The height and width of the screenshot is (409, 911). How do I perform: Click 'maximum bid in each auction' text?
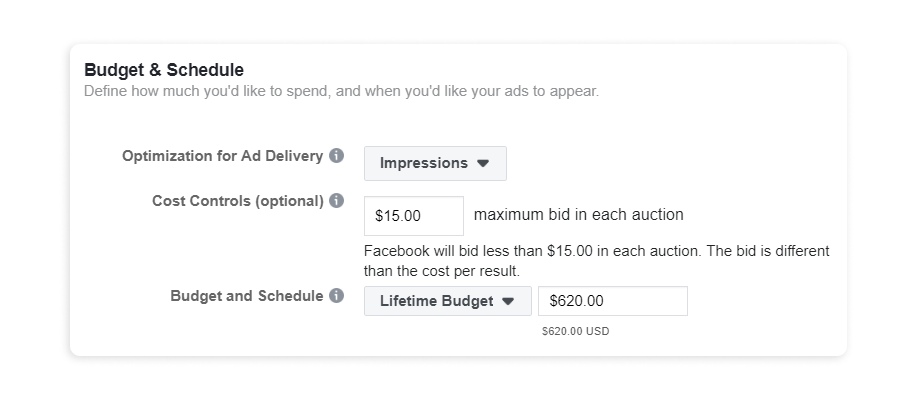[579, 214]
